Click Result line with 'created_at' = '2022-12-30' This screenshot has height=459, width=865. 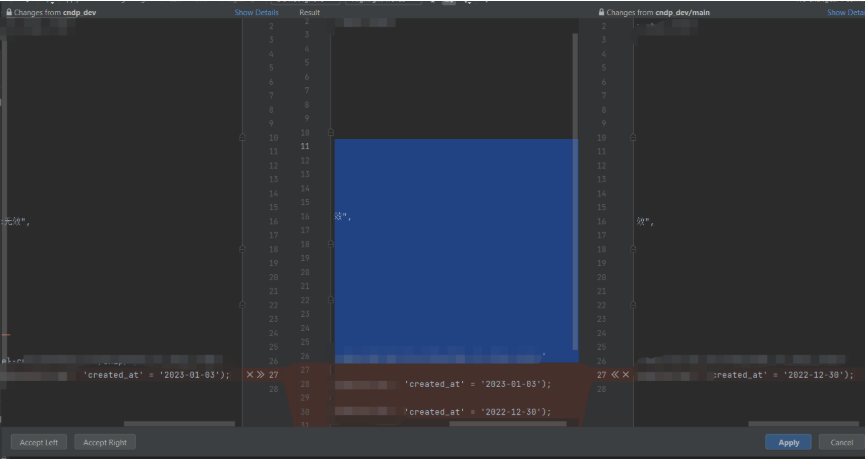(478, 412)
